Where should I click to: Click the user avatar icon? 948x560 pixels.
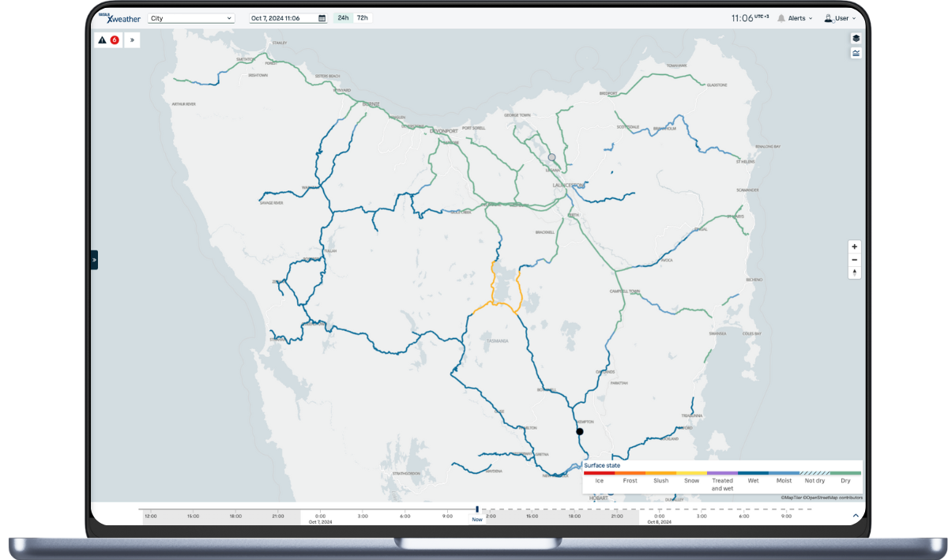tap(828, 17)
